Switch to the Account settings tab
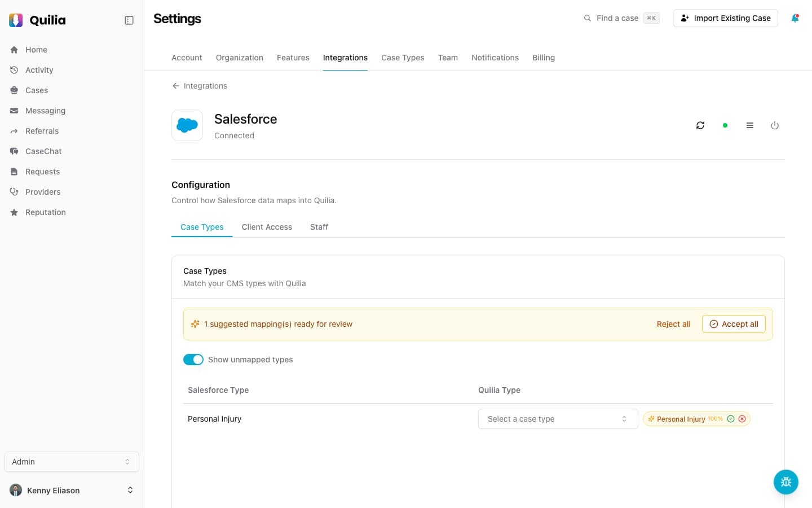 point(187,58)
